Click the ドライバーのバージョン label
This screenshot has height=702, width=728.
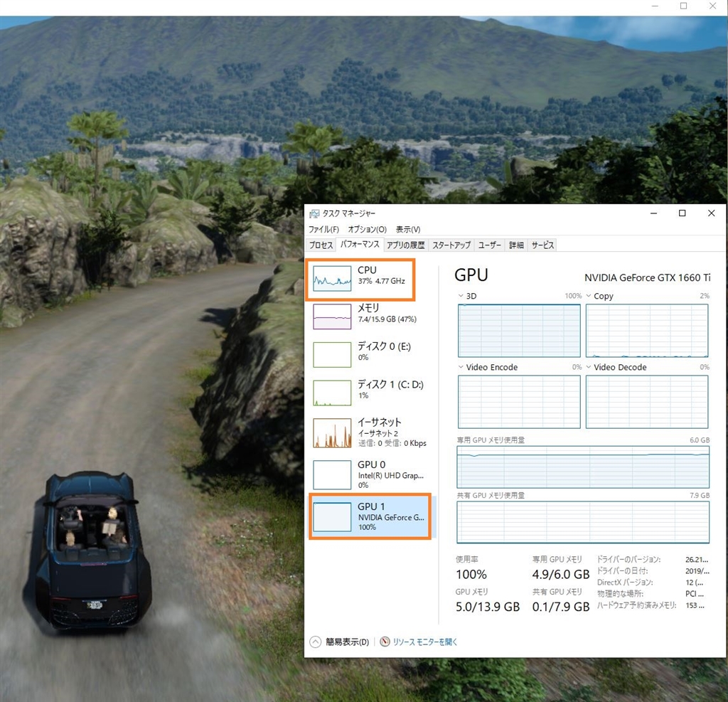628,559
